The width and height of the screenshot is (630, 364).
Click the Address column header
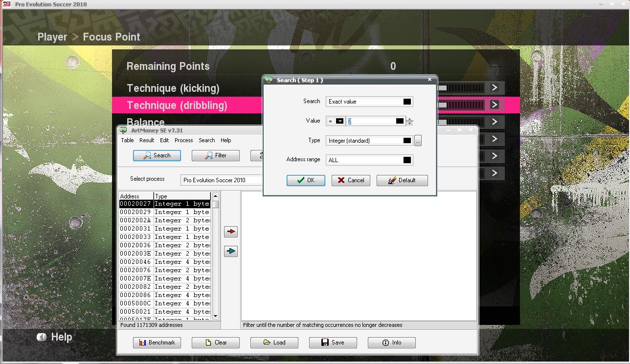(136, 196)
